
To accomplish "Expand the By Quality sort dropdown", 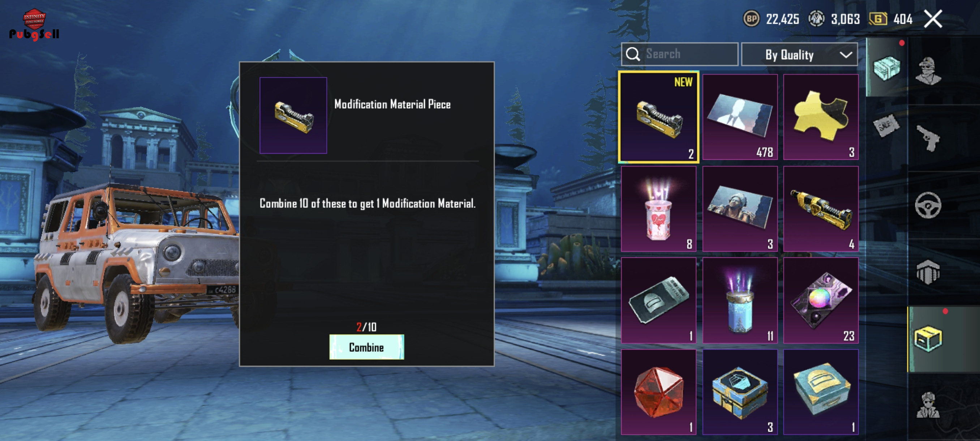I will [799, 55].
